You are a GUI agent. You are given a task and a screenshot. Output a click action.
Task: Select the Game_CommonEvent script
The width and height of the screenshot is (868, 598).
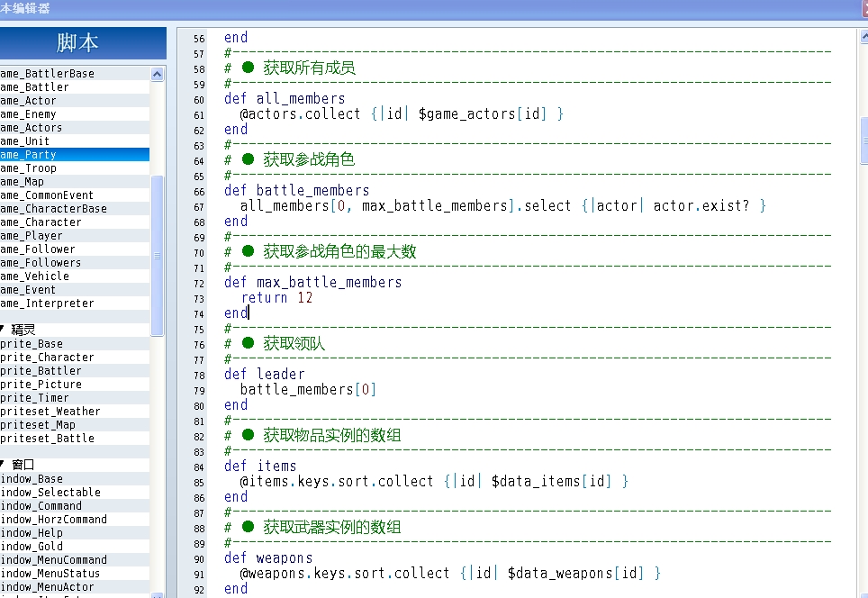point(75,195)
